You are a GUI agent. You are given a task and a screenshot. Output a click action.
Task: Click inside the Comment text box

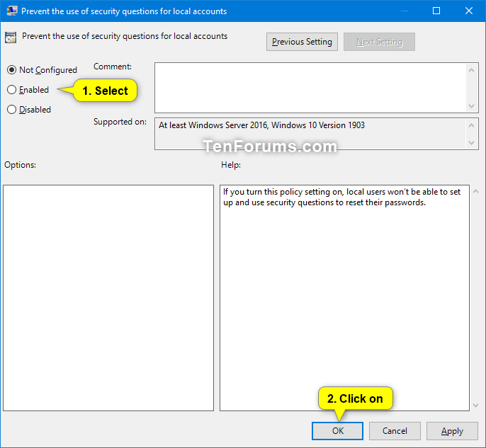click(310, 87)
